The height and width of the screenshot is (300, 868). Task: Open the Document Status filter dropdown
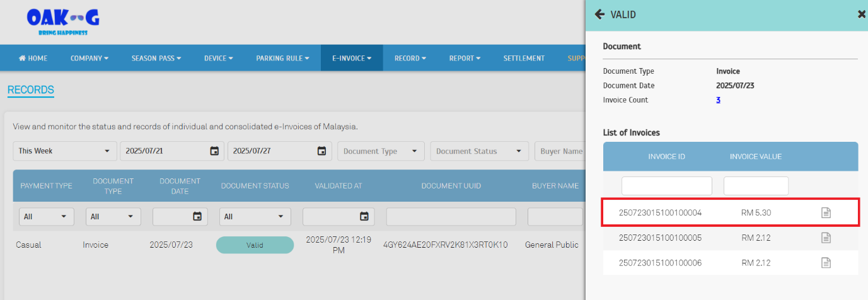click(479, 151)
